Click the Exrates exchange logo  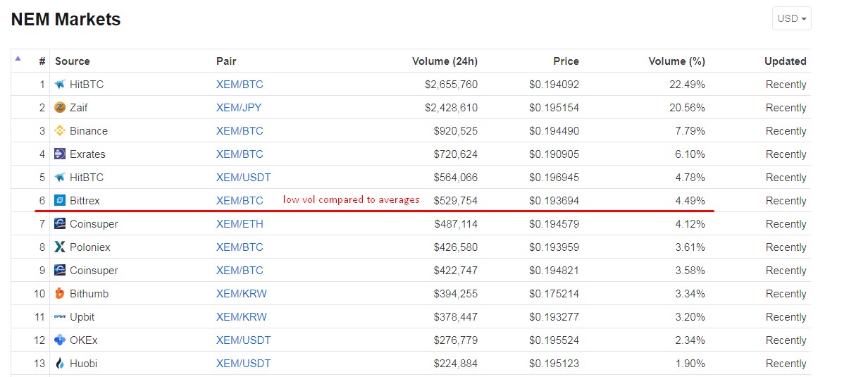[x=60, y=154]
